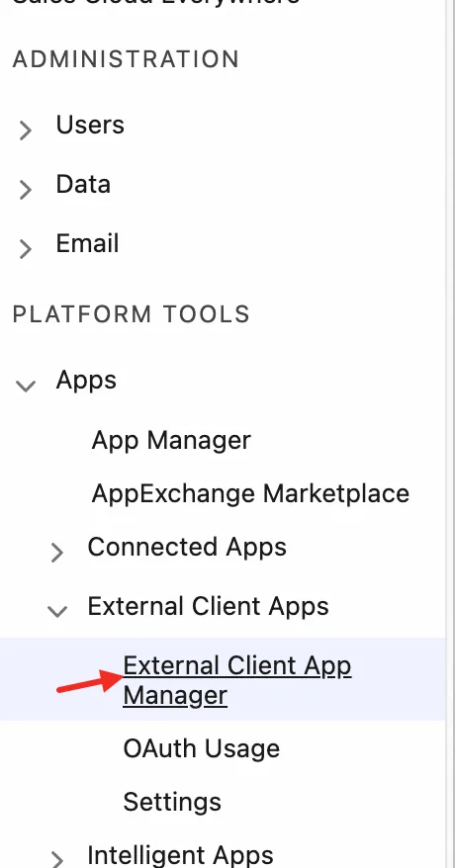
Task: Collapse the External Client Apps chevron
Action: (x=57, y=611)
